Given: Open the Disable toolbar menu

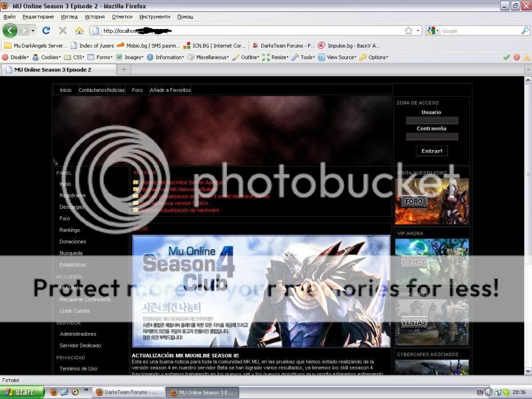Looking at the screenshot, I should click(16, 57).
